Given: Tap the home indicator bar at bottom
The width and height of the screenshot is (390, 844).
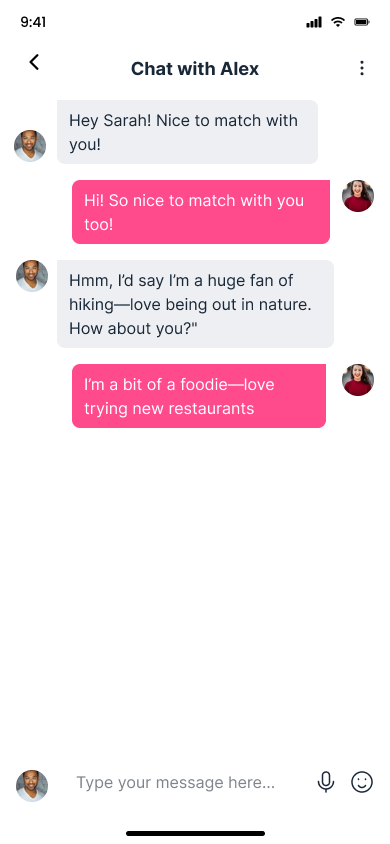Looking at the screenshot, I should (195, 834).
